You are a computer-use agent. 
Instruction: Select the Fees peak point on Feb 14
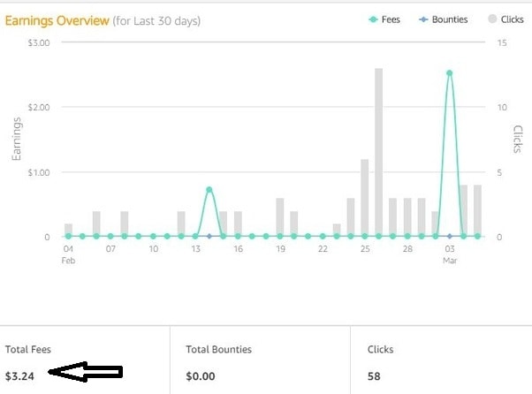tap(209, 190)
